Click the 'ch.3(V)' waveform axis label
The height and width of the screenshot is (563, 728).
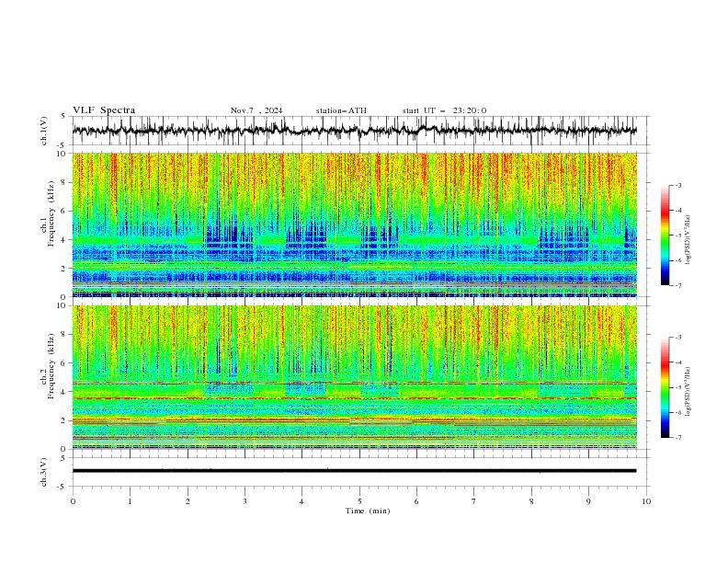click(44, 472)
